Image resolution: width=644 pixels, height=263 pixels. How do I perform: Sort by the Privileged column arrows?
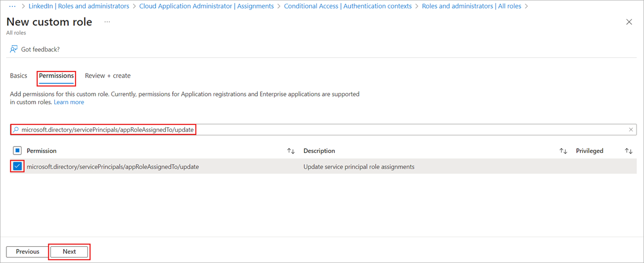[x=629, y=151]
